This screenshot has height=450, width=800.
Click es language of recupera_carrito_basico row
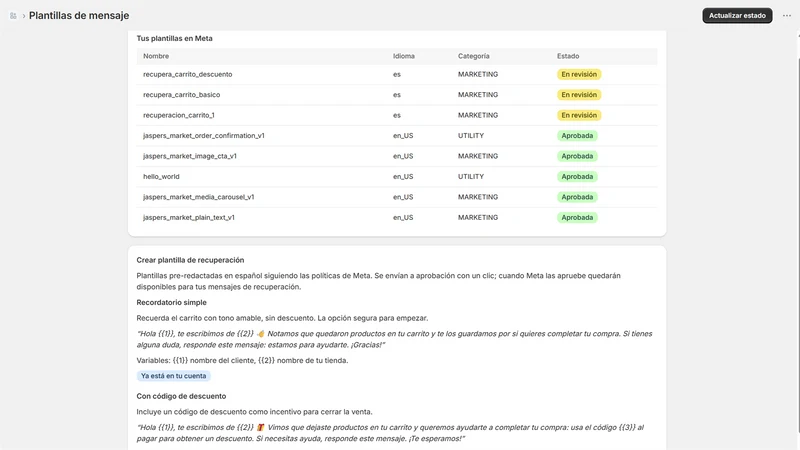(x=397, y=95)
